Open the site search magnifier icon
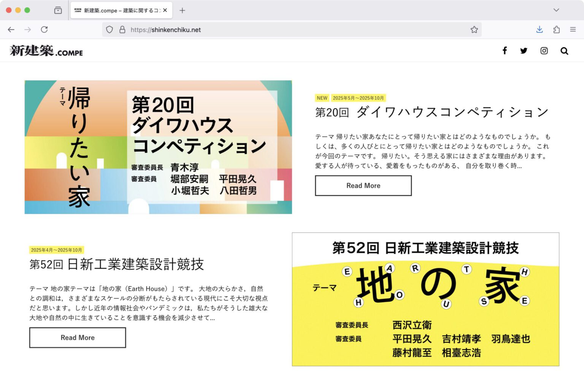The width and height of the screenshot is (584, 392). (564, 51)
